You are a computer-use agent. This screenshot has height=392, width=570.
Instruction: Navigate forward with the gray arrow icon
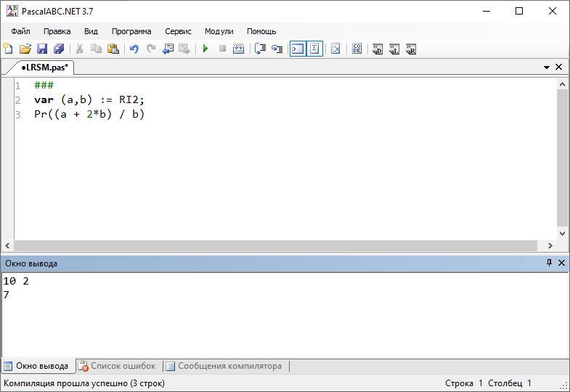(184, 49)
